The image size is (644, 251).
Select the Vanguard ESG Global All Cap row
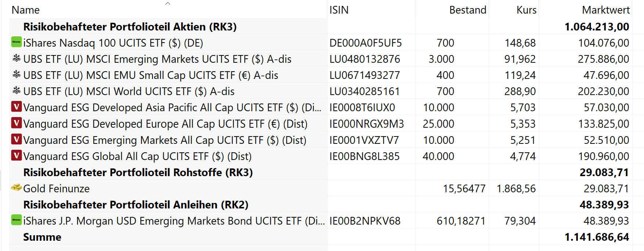click(137, 156)
